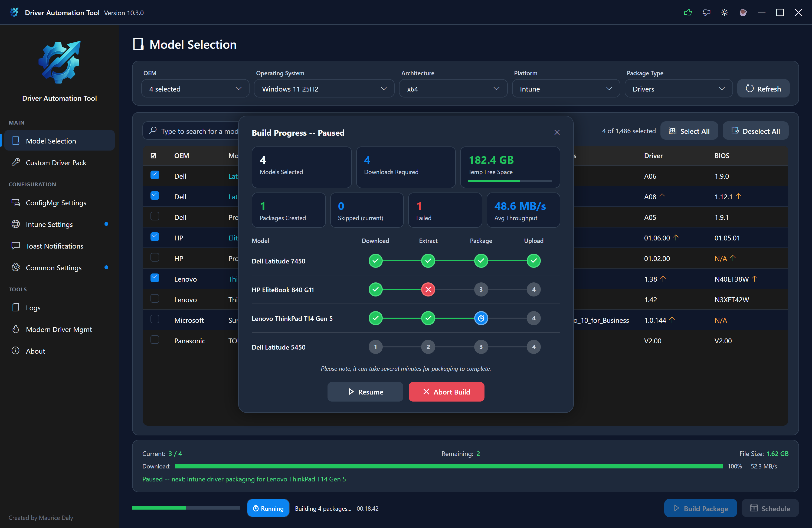Check the Dell row with driver A05

tap(155, 216)
